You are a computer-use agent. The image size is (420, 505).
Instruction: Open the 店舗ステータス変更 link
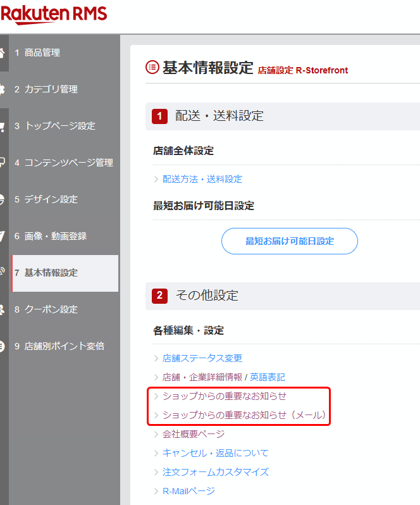pyautogui.click(x=202, y=358)
